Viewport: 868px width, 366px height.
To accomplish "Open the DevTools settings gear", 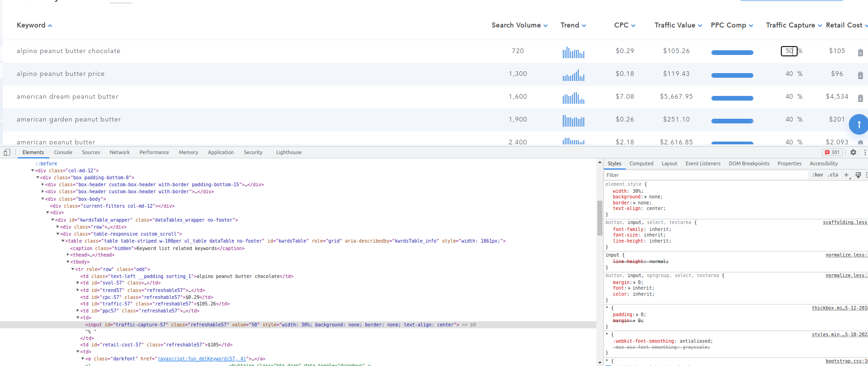I will tap(853, 152).
